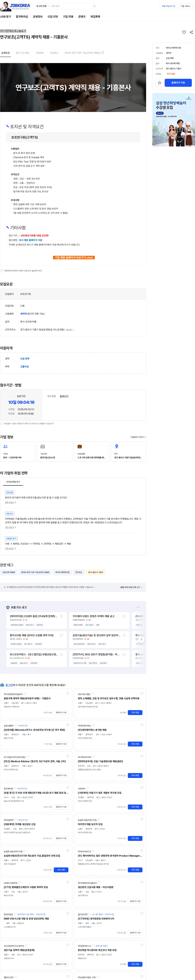
Task: Open 신입·인턴 menu
Action: coord(53,17)
